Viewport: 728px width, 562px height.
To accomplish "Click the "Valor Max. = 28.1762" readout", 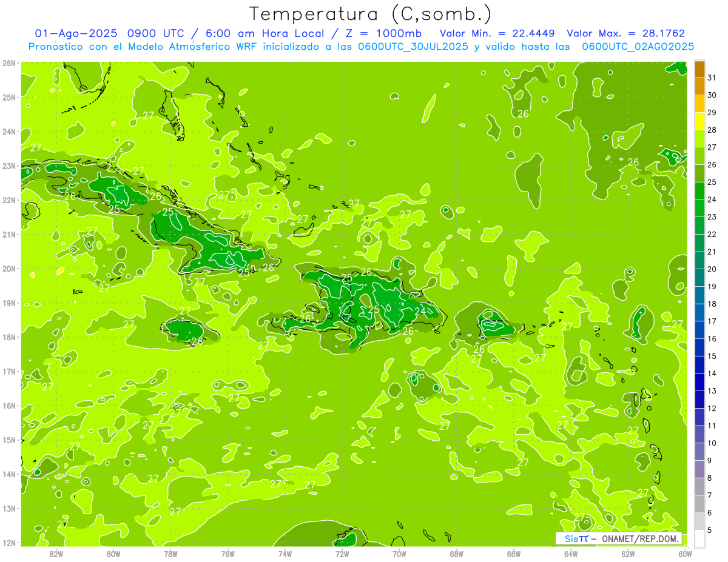I will pyautogui.click(x=625, y=33).
